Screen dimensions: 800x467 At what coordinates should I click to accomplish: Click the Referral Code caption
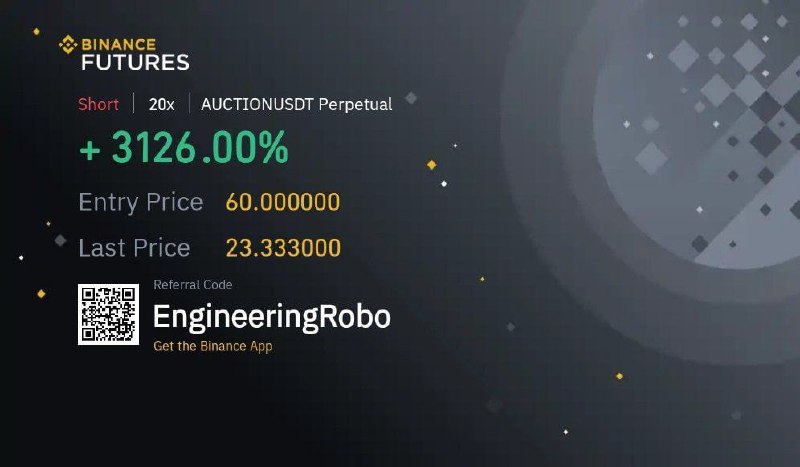pyautogui.click(x=193, y=285)
